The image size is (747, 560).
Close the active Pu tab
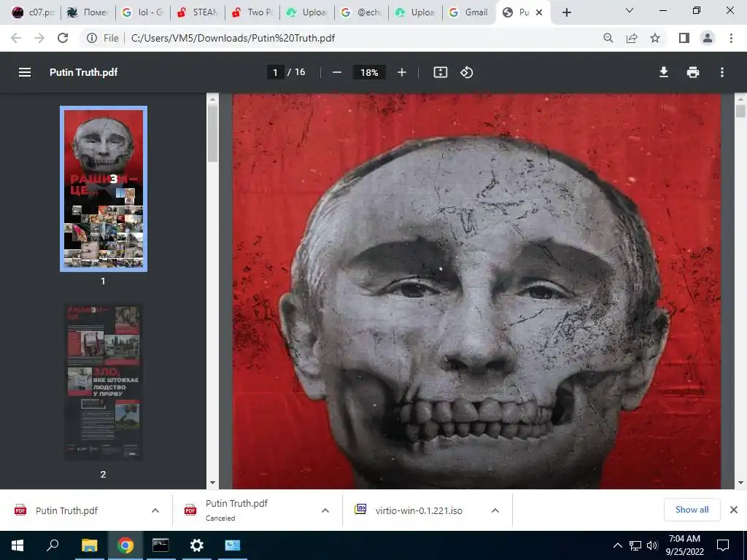539,13
